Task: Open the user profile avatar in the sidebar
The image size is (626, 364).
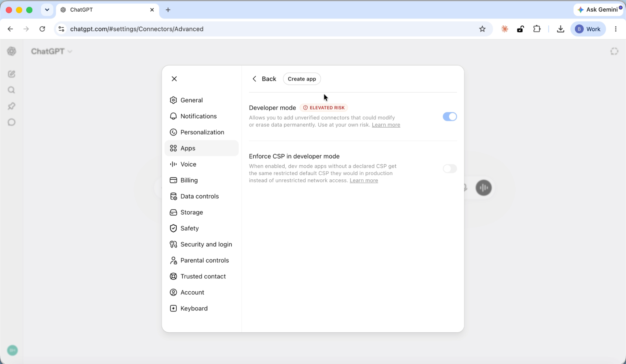Action: pos(13,350)
